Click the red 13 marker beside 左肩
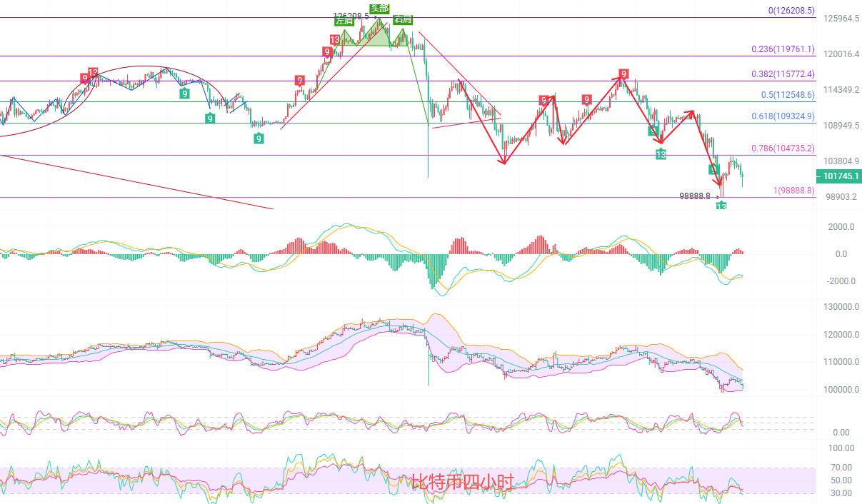862x504 pixels. [x=335, y=40]
